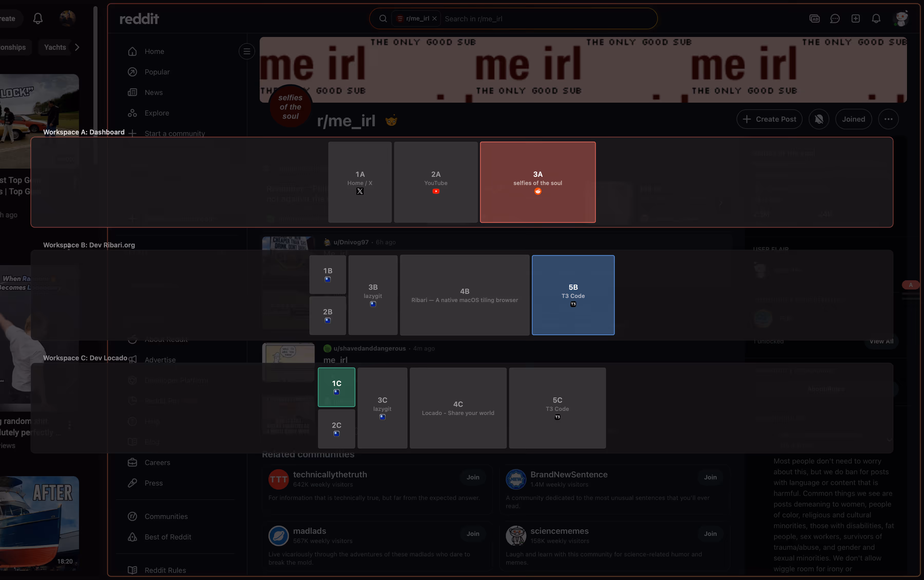
Task: Open the notifications bell in Reddit header
Action: pos(876,19)
